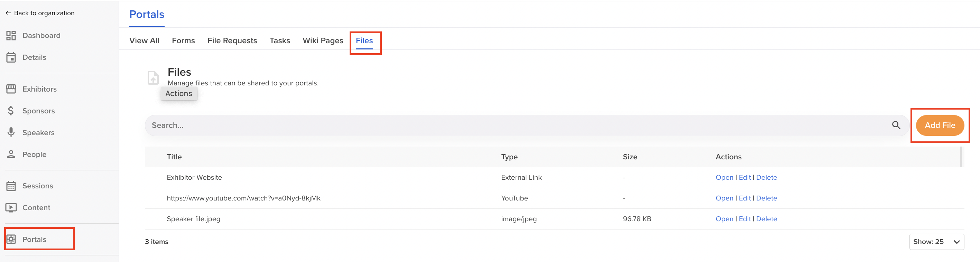Open Sessions calendar icon in sidebar
Screen dimensions: 980x262
coord(11,186)
